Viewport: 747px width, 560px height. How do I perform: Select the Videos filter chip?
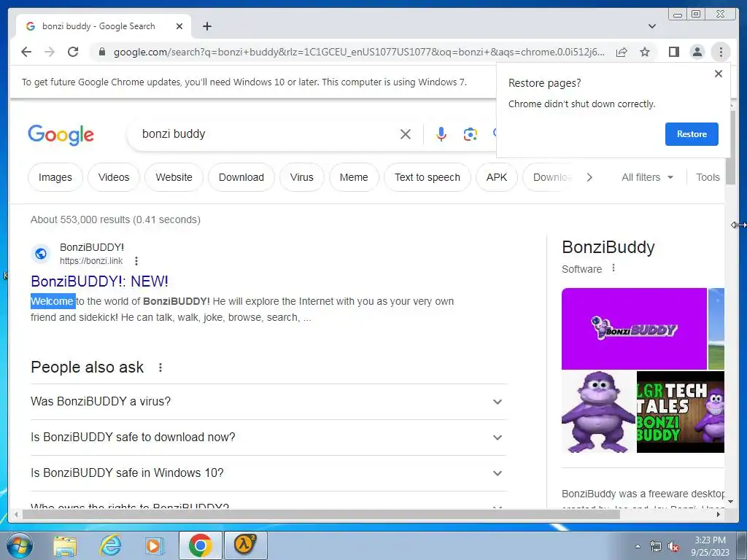pos(114,177)
